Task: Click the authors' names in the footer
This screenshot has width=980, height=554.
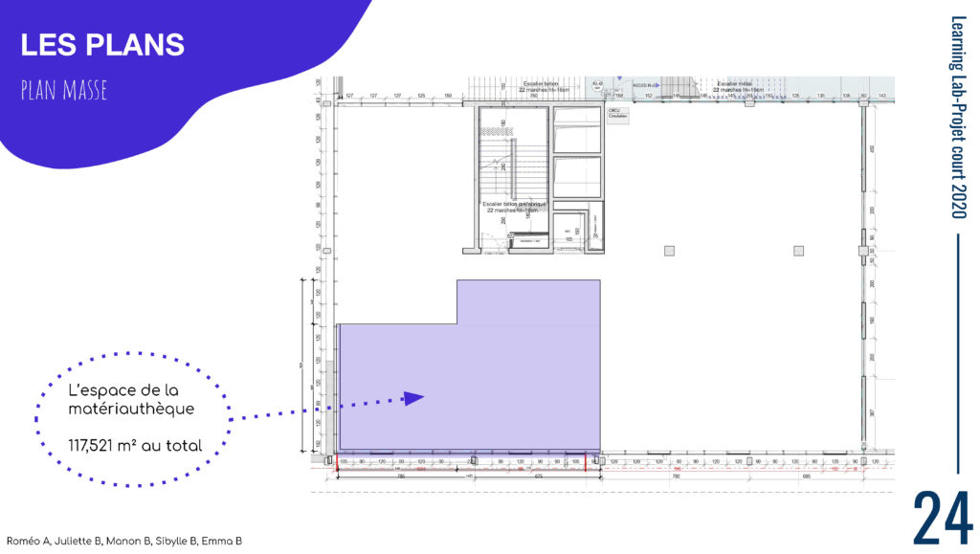Action: 123,541
